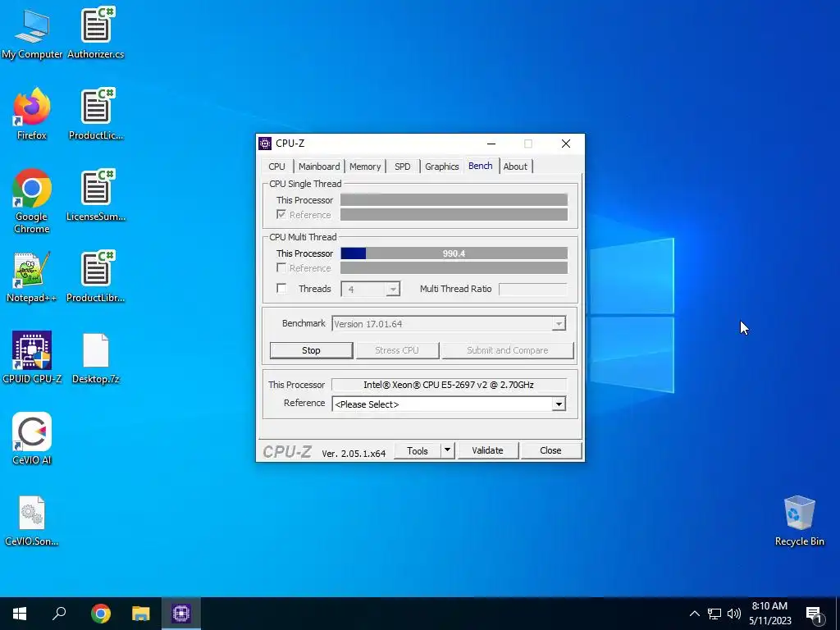Click CPU-Z title bar app icon

pos(265,144)
